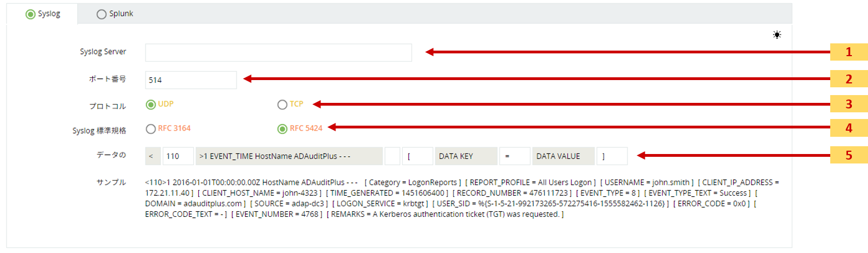Image resolution: width=868 pixels, height=253 pixels.
Task: Click the opening bracket delimiter field
Action: (x=418, y=156)
